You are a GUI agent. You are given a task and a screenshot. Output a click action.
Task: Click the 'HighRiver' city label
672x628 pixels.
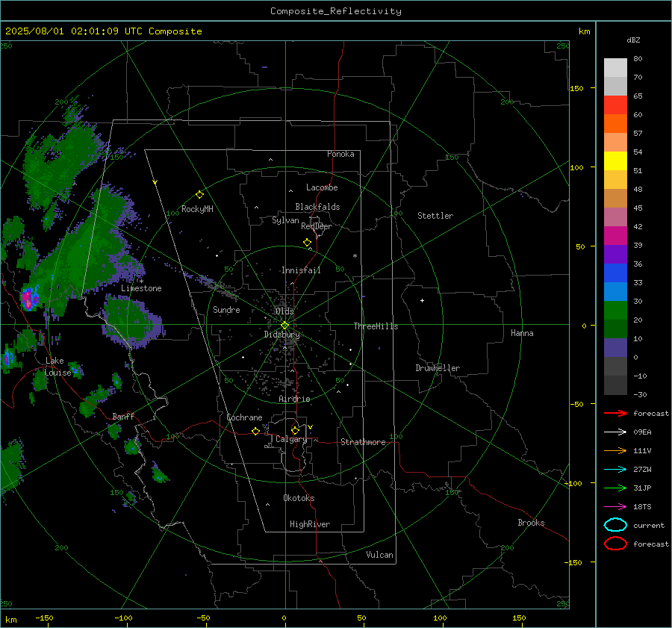click(310, 524)
